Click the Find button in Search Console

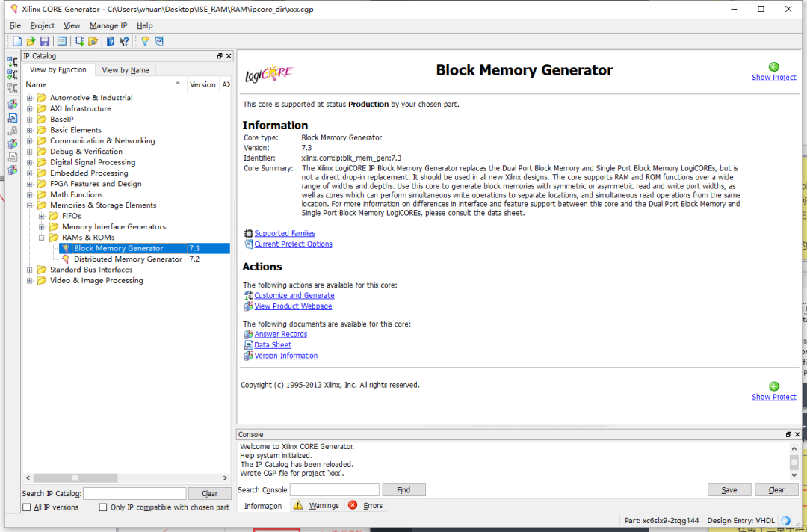point(403,490)
